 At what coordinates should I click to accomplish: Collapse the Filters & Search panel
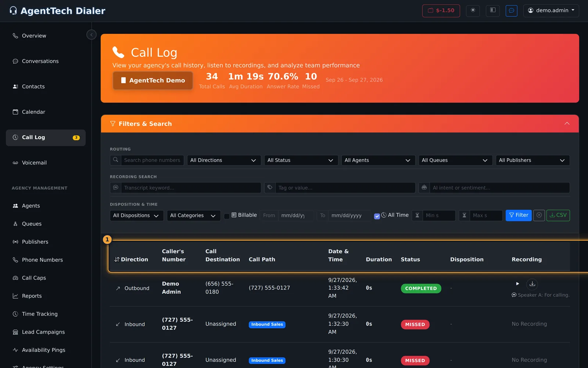coord(567,124)
